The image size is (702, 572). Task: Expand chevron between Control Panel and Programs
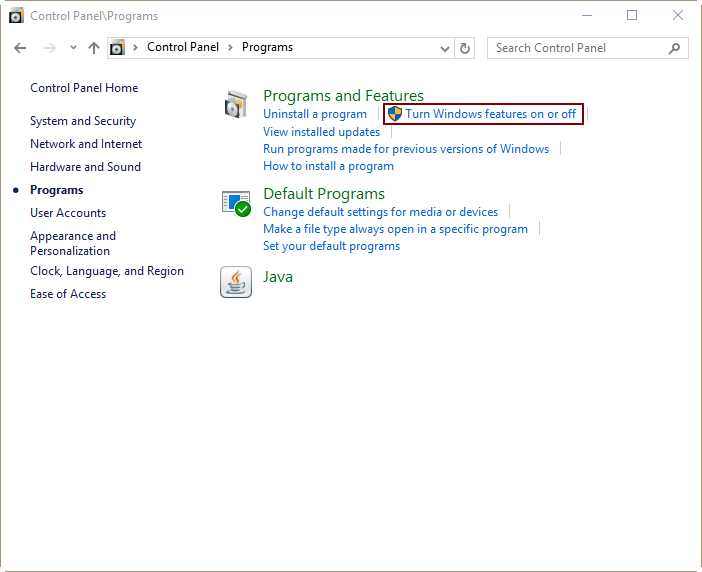point(230,47)
